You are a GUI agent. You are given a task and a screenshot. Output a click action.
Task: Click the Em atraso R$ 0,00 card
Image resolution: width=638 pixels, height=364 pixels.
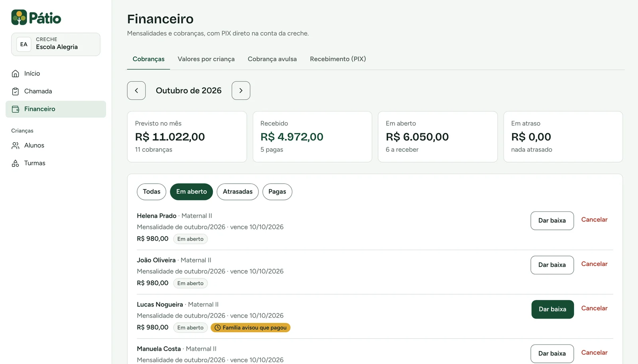pos(563,137)
